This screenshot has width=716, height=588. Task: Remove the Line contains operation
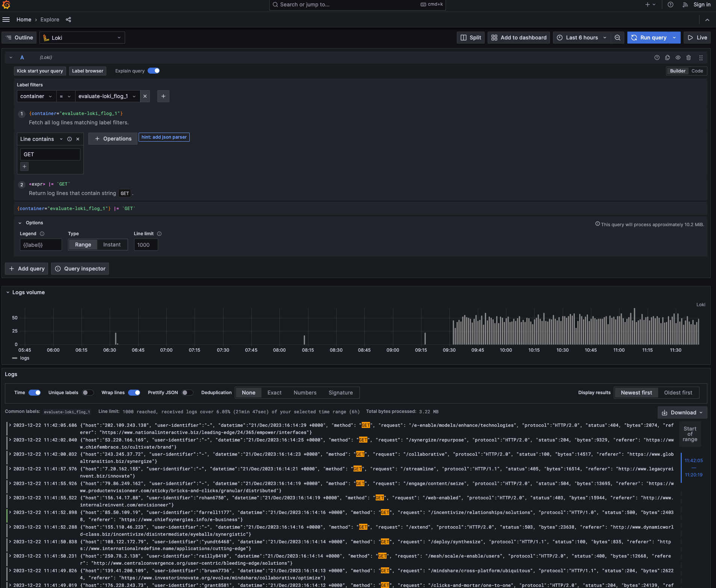click(x=78, y=139)
